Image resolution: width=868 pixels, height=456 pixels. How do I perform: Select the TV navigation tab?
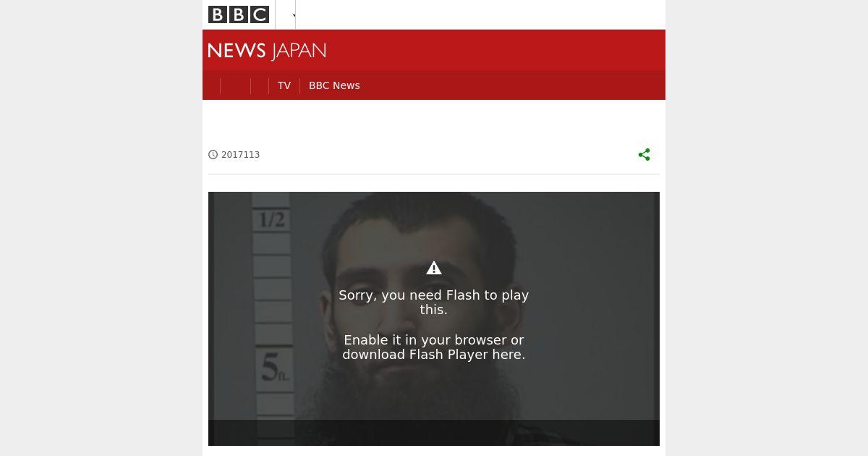[284, 85]
